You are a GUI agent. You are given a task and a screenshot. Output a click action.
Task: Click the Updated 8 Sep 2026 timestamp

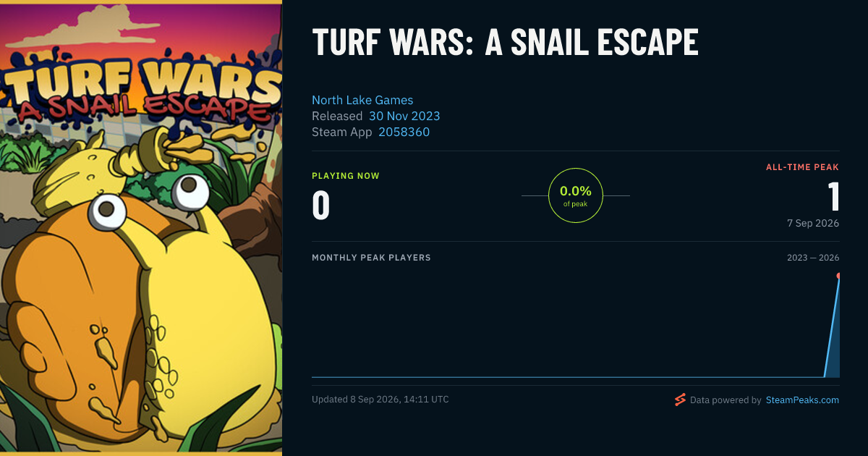[380, 400]
